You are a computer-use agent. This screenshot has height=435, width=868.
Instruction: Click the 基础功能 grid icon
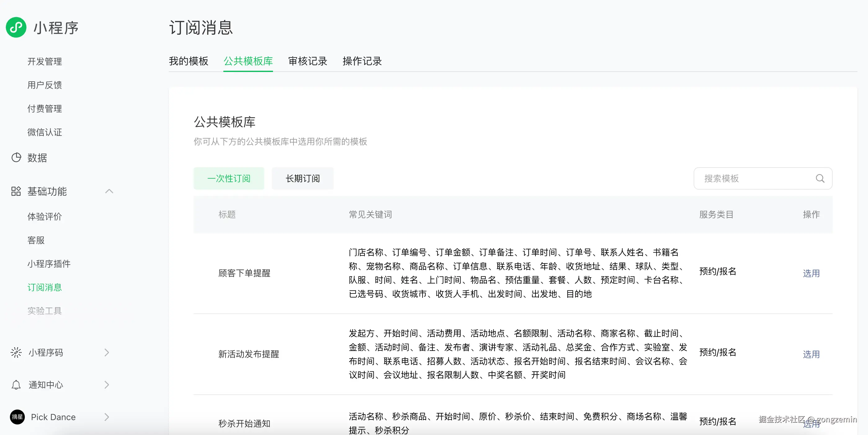tap(16, 191)
